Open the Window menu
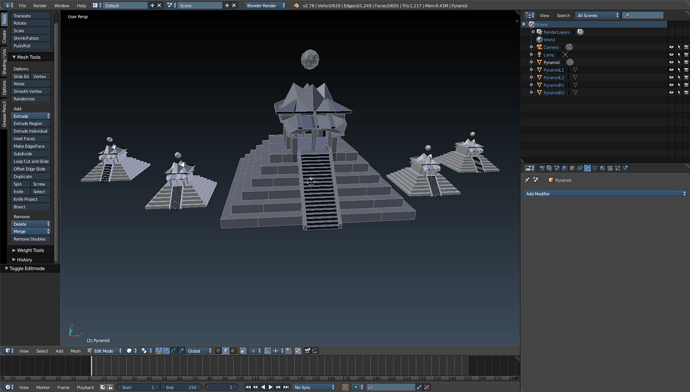690x392 pixels. (x=61, y=6)
